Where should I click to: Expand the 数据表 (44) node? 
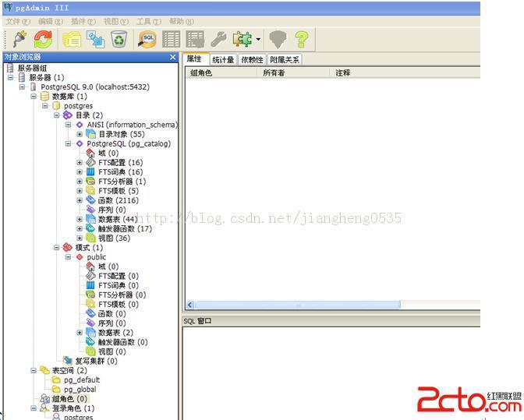pyautogui.click(x=80, y=219)
